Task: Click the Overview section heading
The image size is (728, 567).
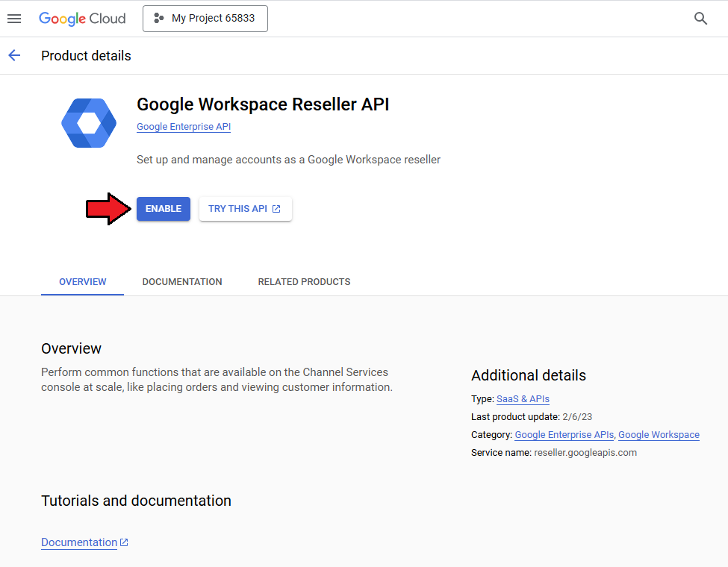Action: (71, 348)
